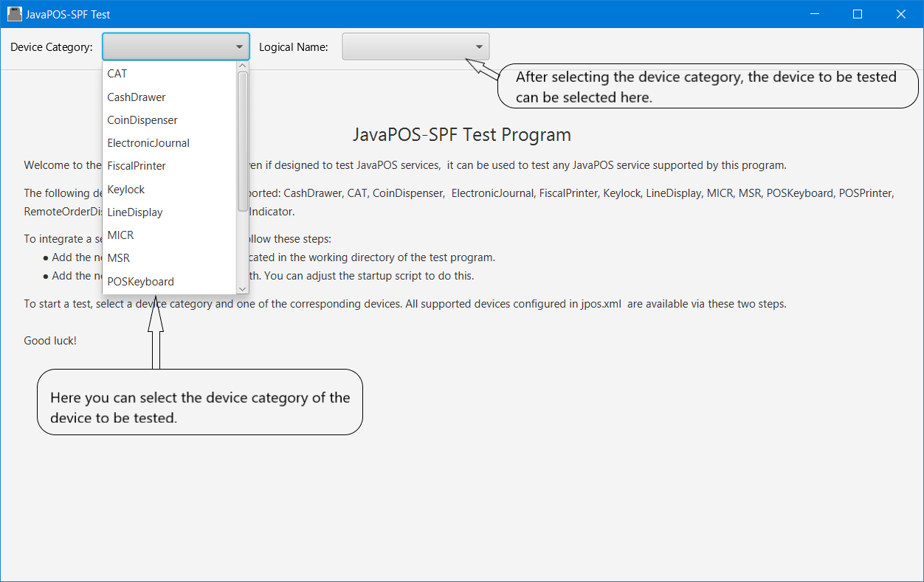Choose Keylock from the open list
The height and width of the screenshot is (582, 924).
(126, 190)
